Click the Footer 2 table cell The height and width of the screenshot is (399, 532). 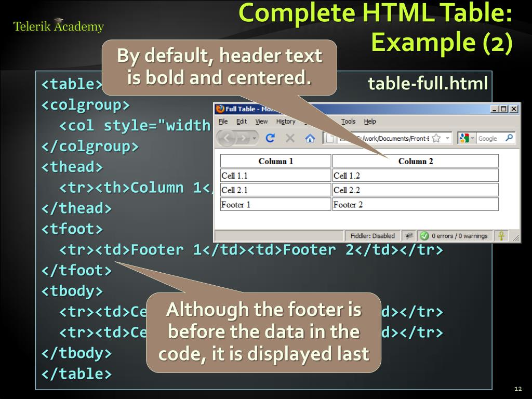(x=416, y=205)
